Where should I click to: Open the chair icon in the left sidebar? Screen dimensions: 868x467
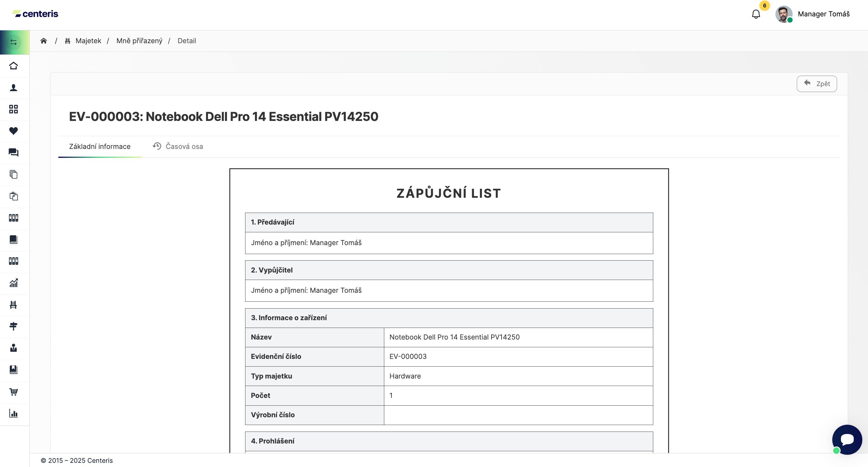click(13, 305)
